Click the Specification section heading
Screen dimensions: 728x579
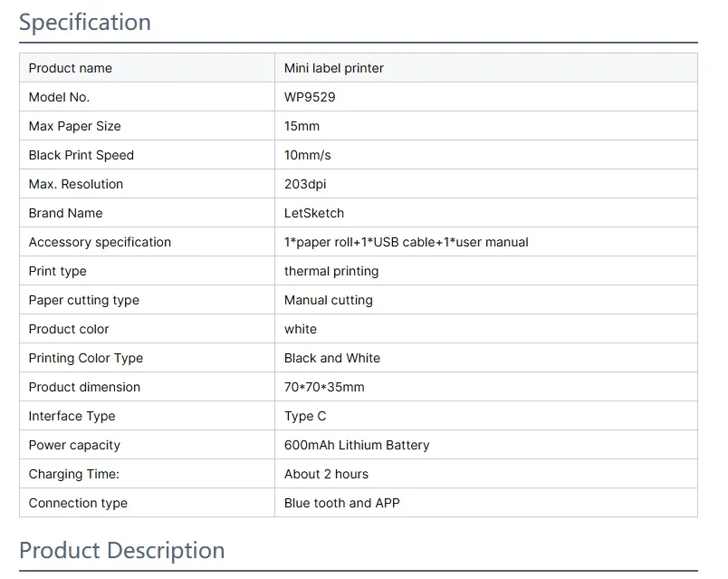(x=85, y=22)
